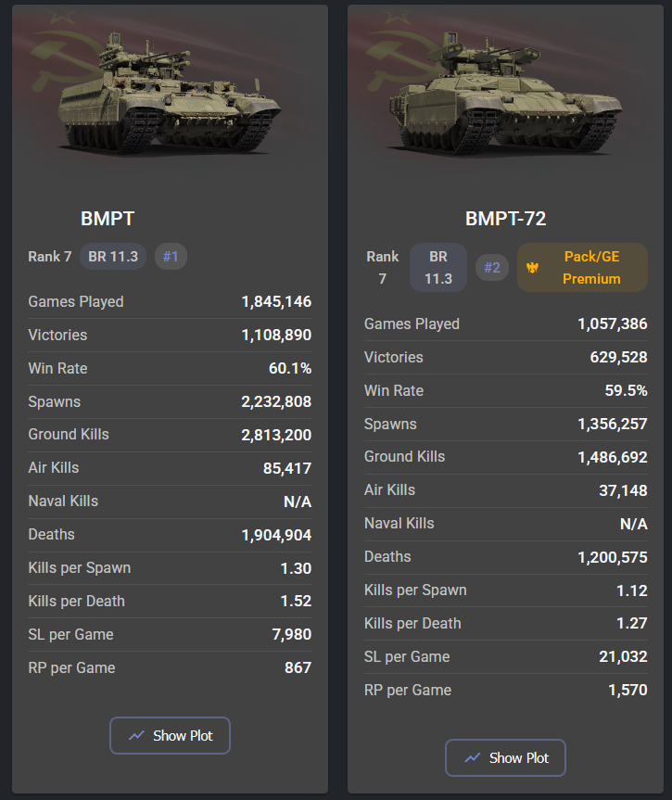Click the BMPT vehicle title
The image size is (672, 800).
(x=108, y=219)
